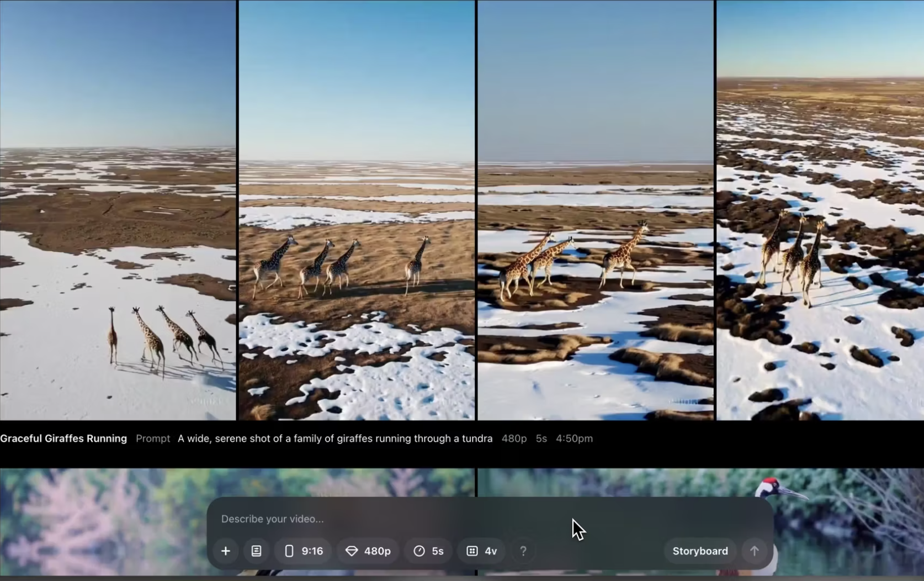Viewport: 924px width, 581px height.
Task: Submit prompt with the up arrow button
Action: click(x=754, y=551)
